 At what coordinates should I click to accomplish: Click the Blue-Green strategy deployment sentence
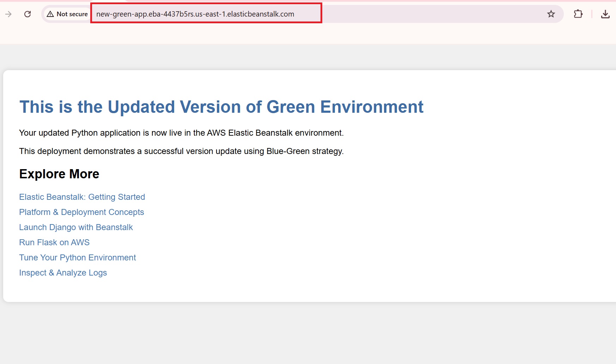click(x=181, y=151)
